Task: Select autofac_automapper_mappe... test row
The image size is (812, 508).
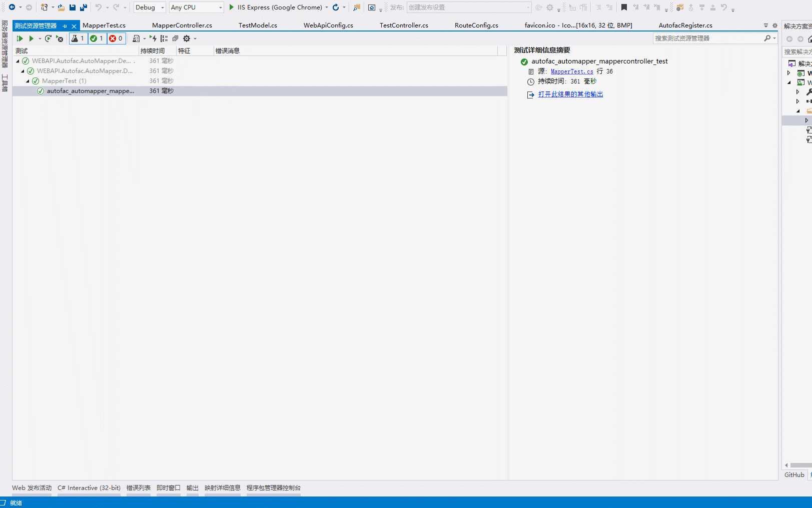Action: [260, 91]
